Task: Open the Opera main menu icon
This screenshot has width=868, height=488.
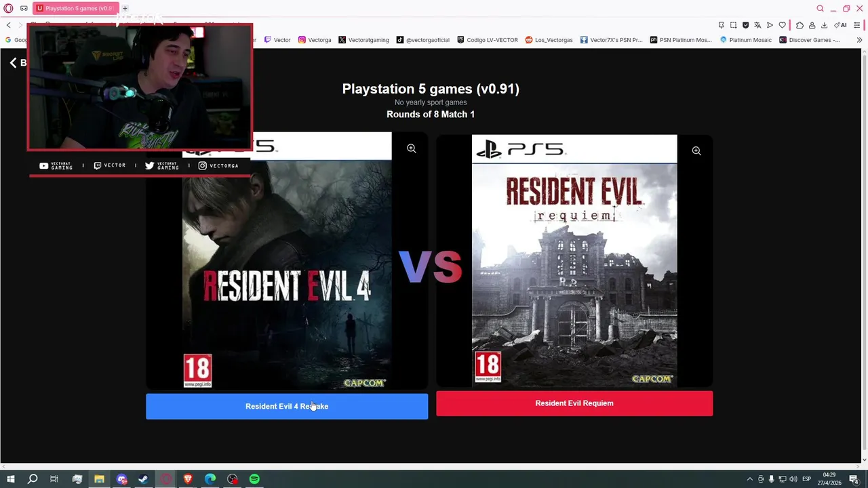Action: (8, 8)
